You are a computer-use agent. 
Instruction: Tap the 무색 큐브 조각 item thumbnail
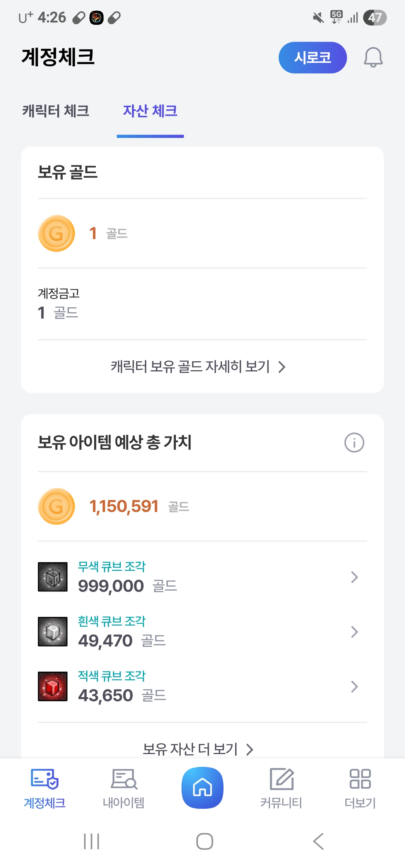click(53, 577)
